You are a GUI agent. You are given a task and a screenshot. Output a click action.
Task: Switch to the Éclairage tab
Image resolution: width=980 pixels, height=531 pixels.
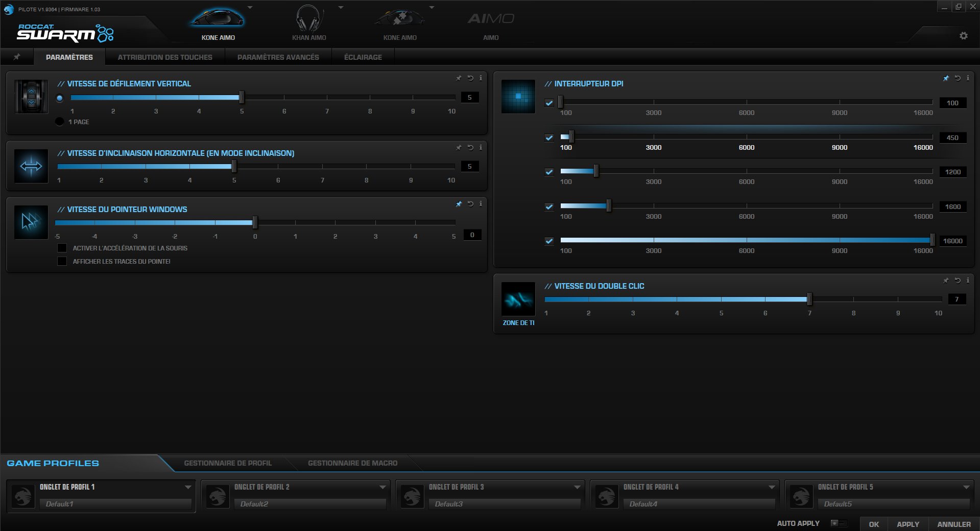point(363,57)
